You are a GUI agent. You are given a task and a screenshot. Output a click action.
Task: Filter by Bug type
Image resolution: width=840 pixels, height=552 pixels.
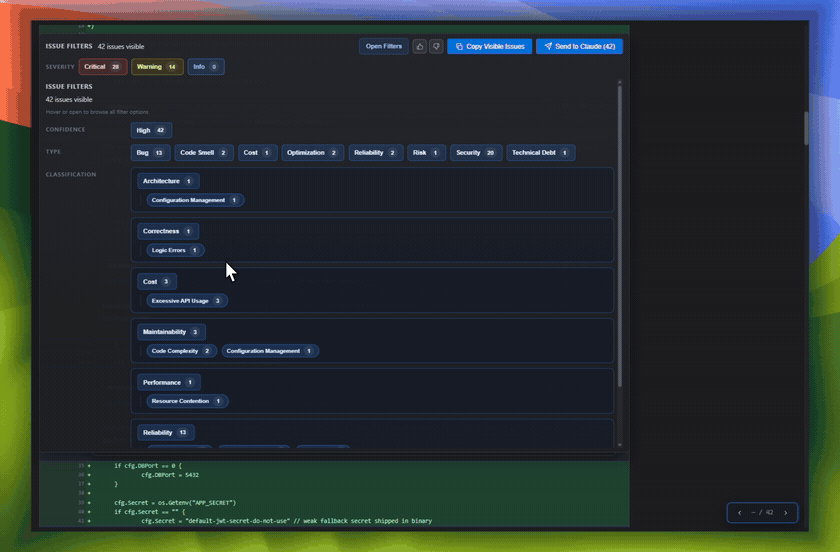[151, 153]
